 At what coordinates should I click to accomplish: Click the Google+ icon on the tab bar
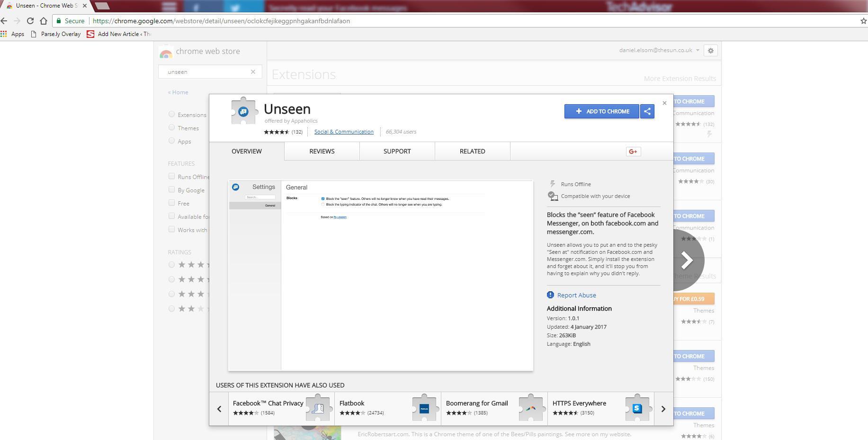click(x=633, y=151)
